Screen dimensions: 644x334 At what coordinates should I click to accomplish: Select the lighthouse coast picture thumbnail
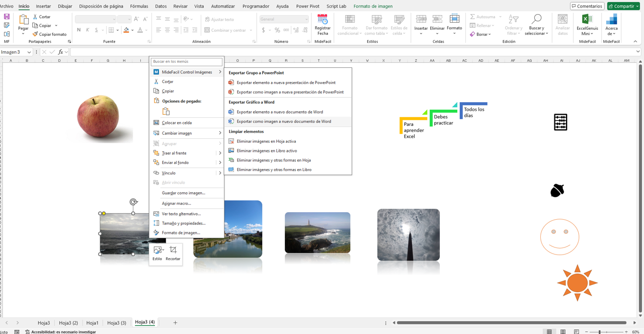coord(317,232)
